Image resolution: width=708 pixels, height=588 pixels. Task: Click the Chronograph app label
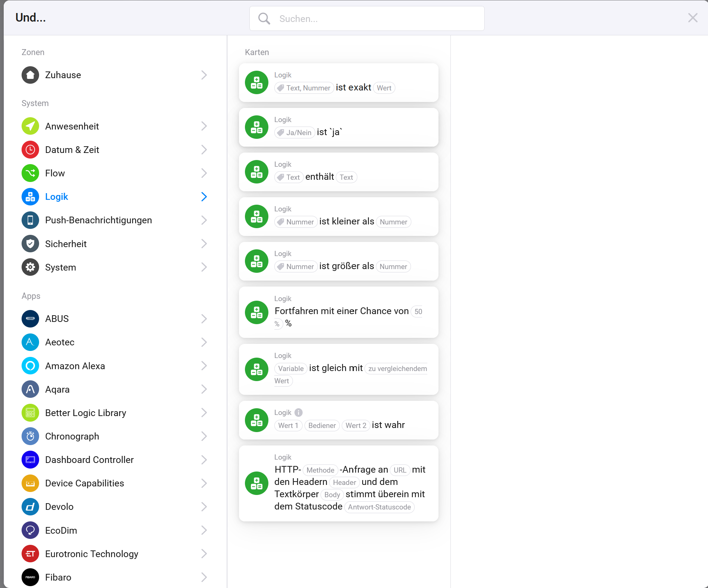coord(72,436)
